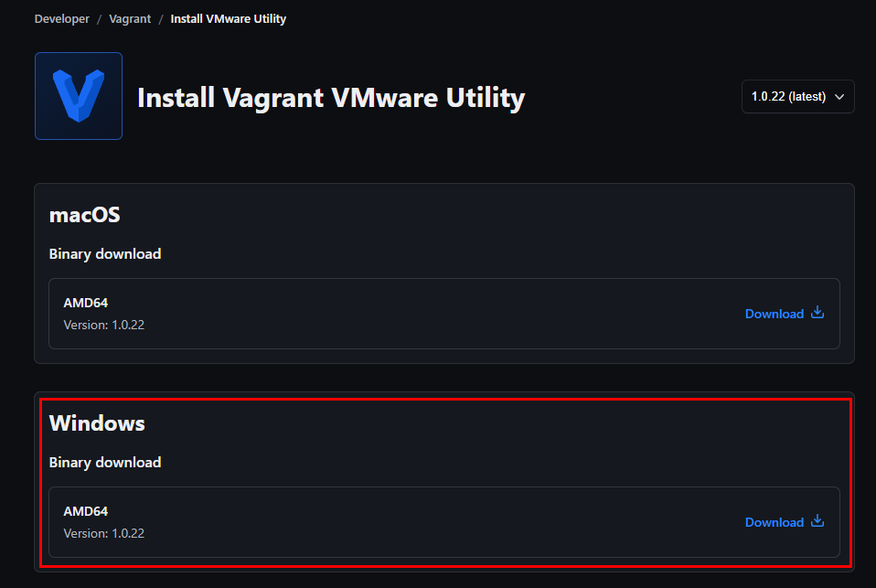Click the macOS section heading
The width and height of the screenshot is (876, 588).
click(x=85, y=215)
